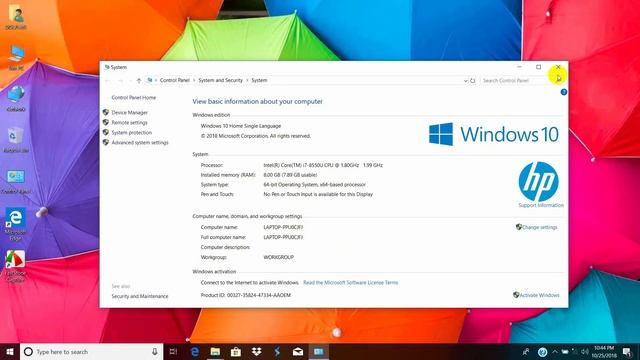
Task: Open Advanced system settings
Action: tap(140, 142)
